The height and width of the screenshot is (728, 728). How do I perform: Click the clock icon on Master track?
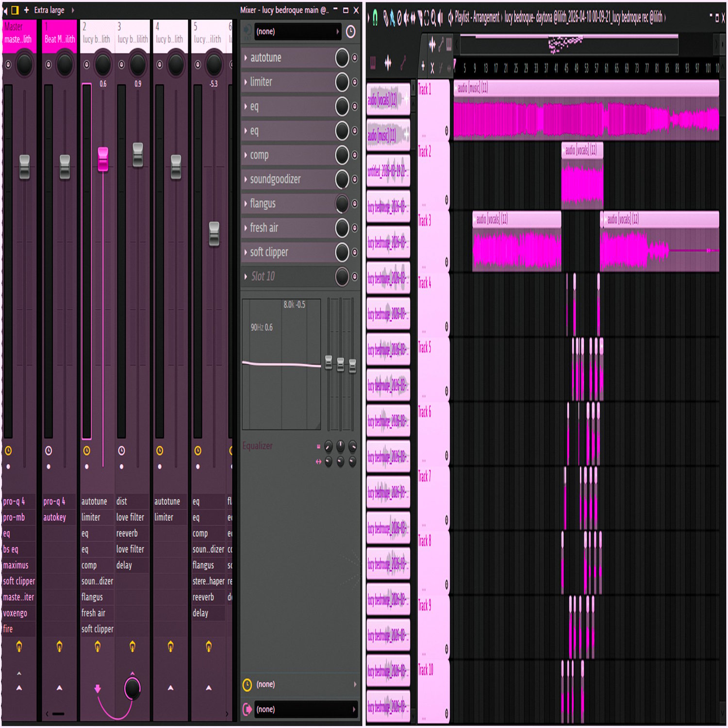coord(8,451)
